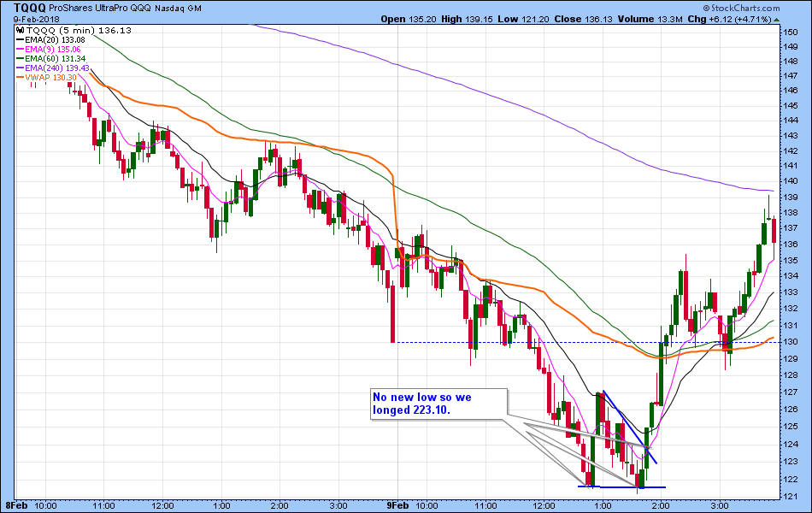Click the 133 price axis label
This screenshot has height=513, width=812.
pos(791,292)
